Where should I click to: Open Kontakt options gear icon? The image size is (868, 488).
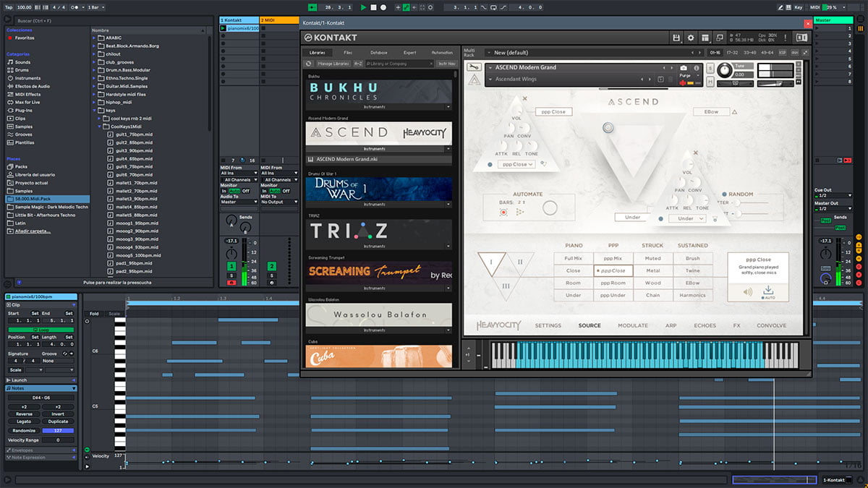point(691,38)
